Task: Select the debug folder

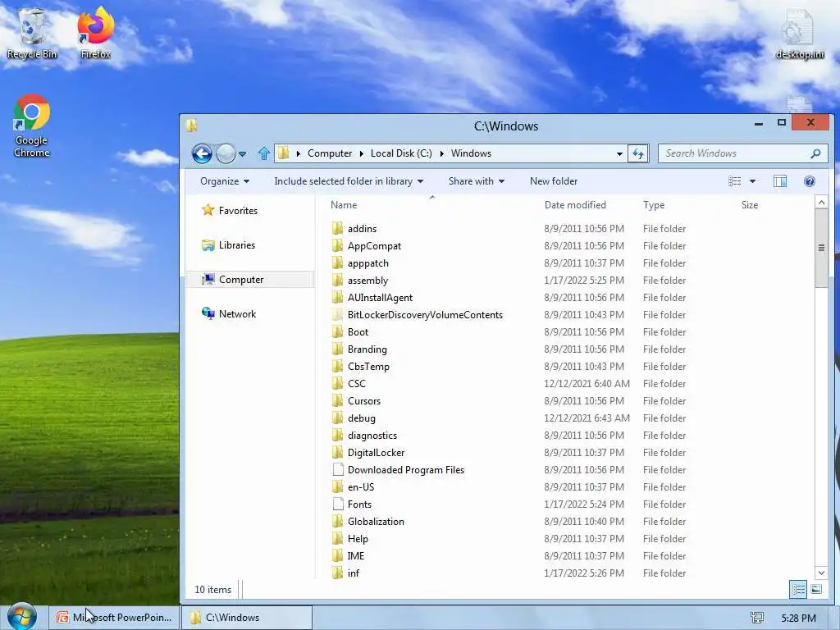Action: [362, 418]
